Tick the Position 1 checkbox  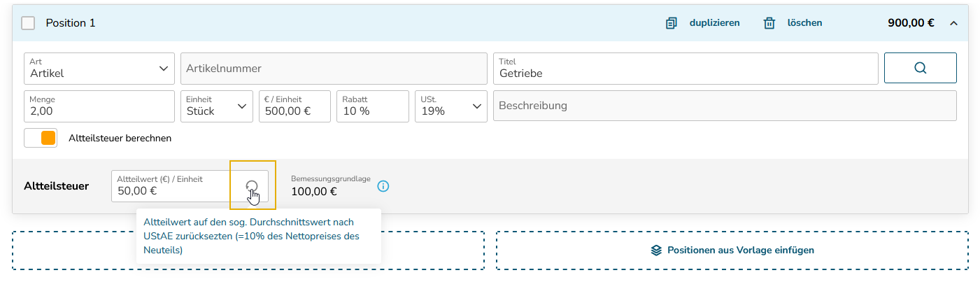pyautogui.click(x=28, y=23)
